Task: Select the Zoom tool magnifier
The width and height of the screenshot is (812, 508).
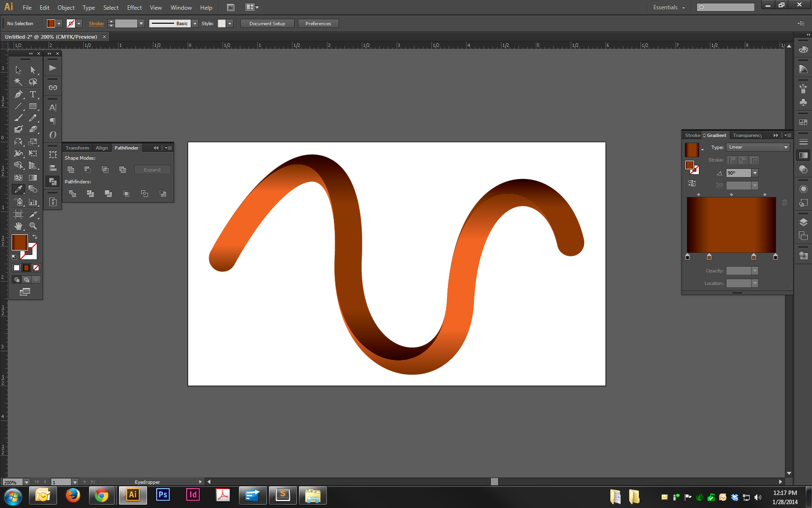Action: point(33,226)
